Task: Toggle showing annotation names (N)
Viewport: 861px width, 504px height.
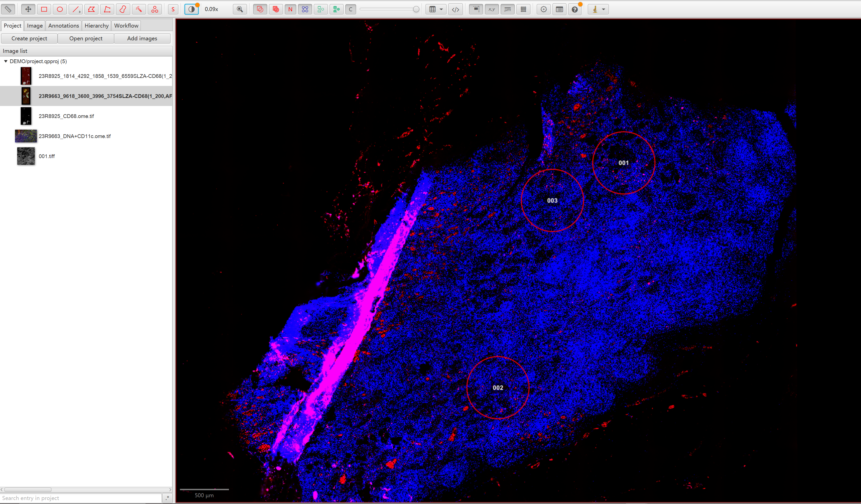Action: (290, 9)
